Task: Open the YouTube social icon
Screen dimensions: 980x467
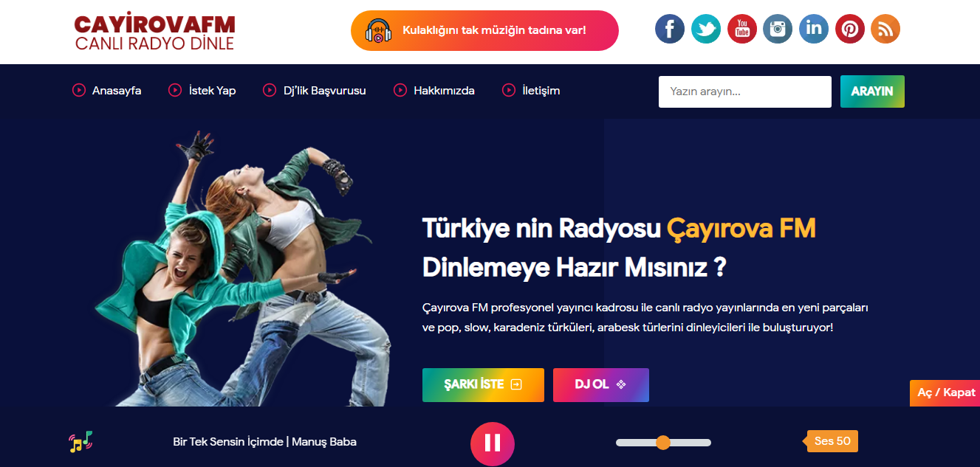Action: click(742, 30)
